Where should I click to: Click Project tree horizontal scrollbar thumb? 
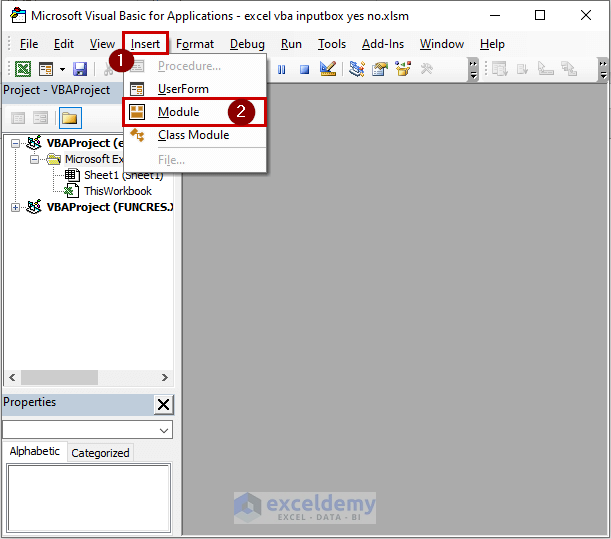tap(59, 377)
